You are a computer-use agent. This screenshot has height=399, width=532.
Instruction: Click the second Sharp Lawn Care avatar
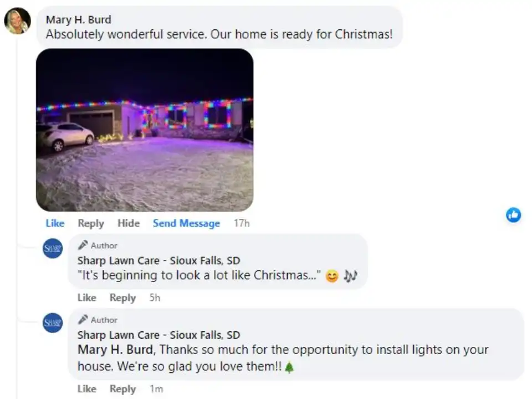tap(52, 323)
